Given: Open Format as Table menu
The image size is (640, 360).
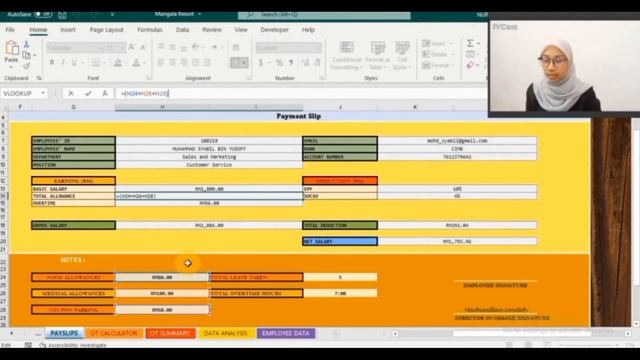Looking at the screenshot, I should (377, 55).
